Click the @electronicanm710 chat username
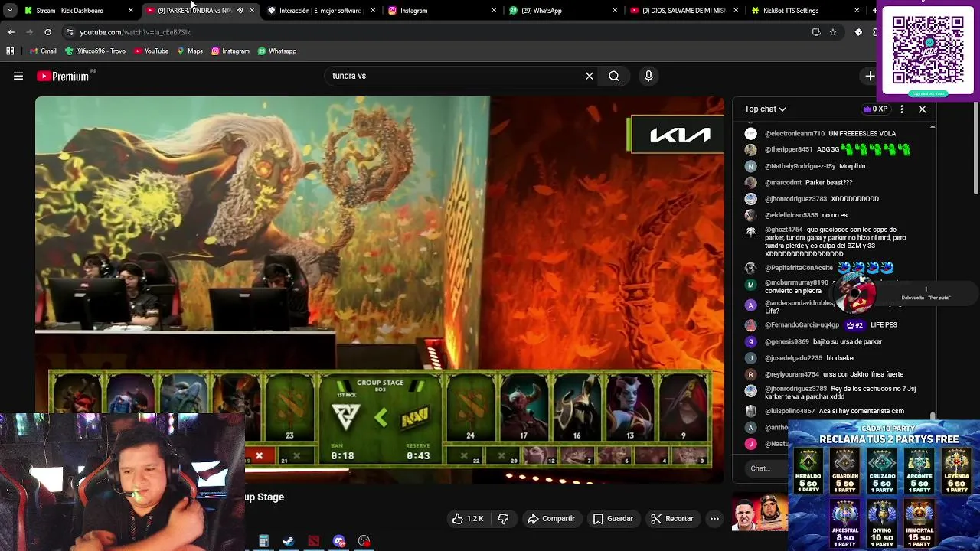Image resolution: width=980 pixels, height=551 pixels. tap(795, 133)
